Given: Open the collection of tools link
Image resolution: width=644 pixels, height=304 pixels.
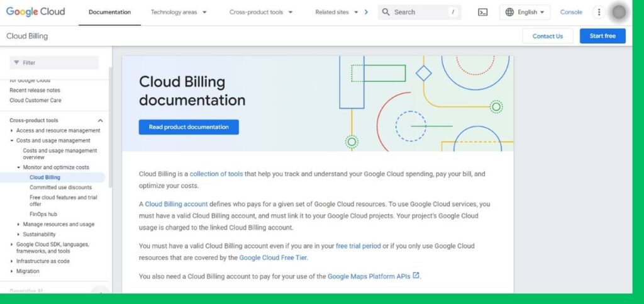Looking at the screenshot, I should coord(216,174).
